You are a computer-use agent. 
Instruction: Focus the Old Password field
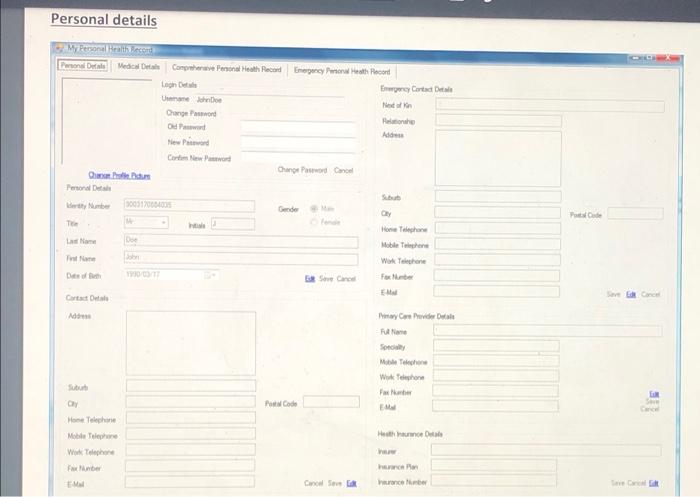click(x=298, y=129)
